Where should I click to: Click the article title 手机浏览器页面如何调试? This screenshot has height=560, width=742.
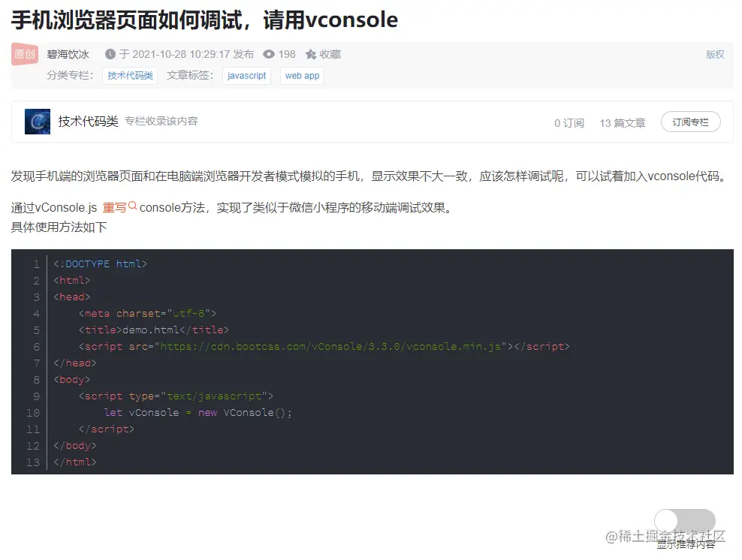tap(204, 20)
